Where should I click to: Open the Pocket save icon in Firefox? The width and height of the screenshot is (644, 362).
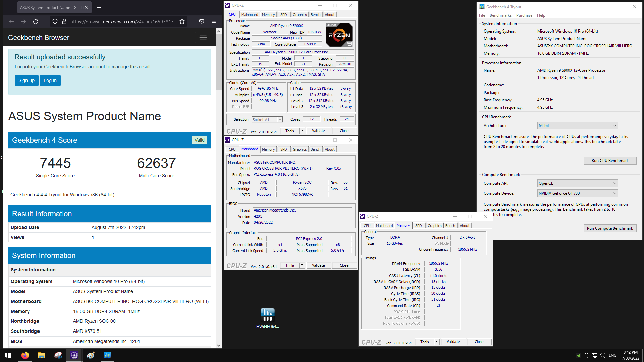[202, 22]
